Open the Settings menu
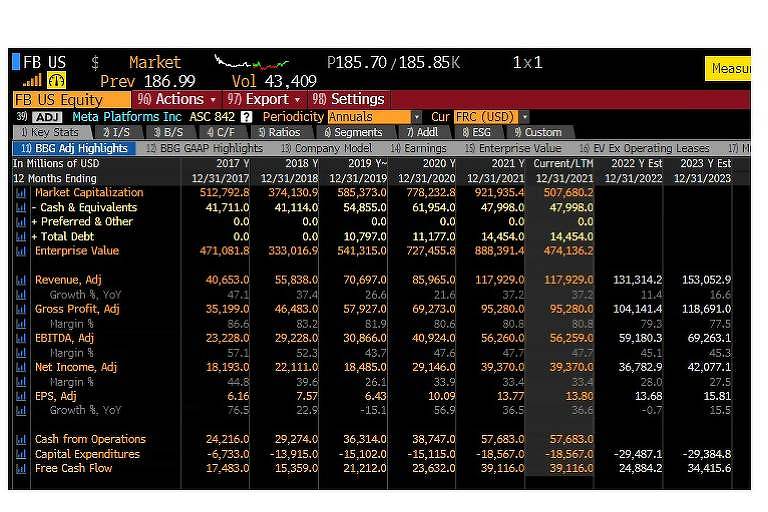Screen dimensions: 768x512 pyautogui.click(x=348, y=99)
